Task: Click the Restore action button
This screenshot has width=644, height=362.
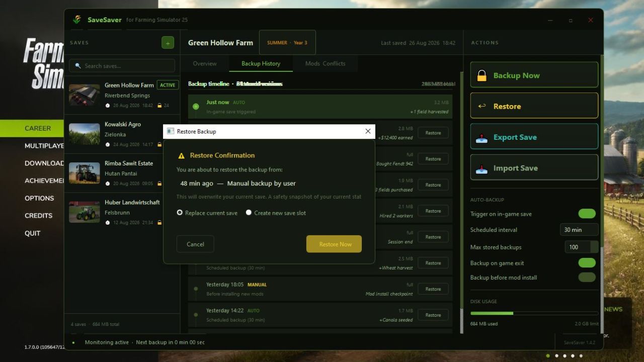Action: click(x=534, y=106)
